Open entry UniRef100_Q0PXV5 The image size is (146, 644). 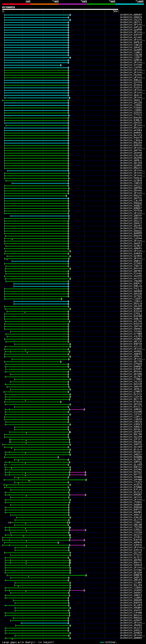coord(131,35)
